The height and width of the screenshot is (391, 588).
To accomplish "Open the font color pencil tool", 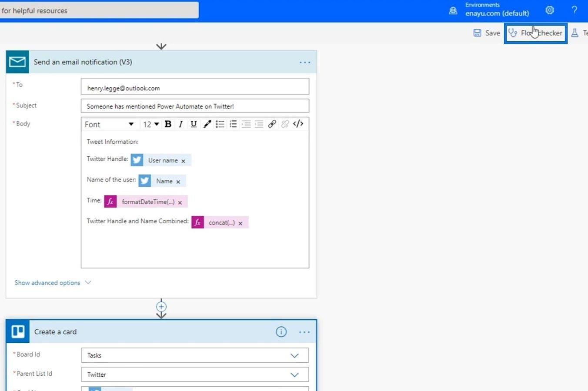I will tap(207, 124).
